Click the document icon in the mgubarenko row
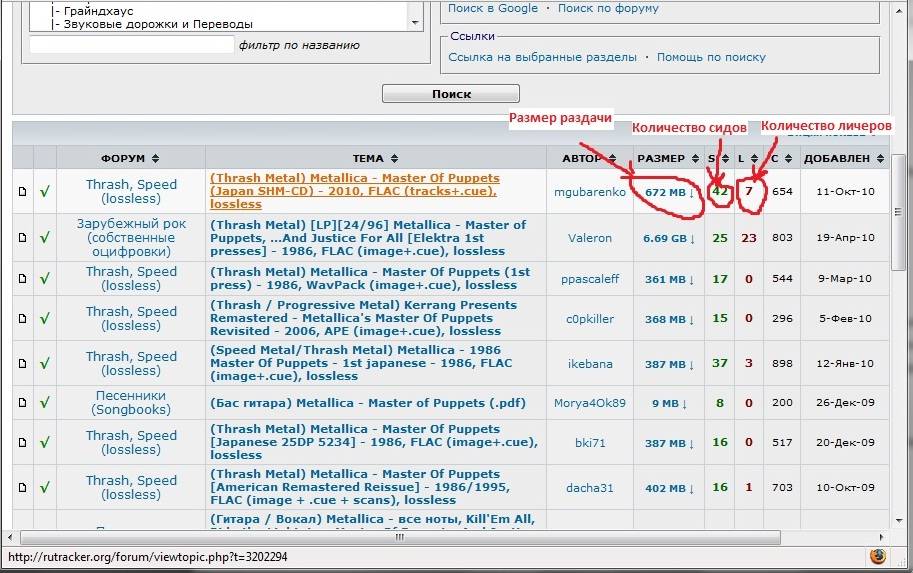Image resolution: width=913 pixels, height=573 pixels. (x=22, y=191)
